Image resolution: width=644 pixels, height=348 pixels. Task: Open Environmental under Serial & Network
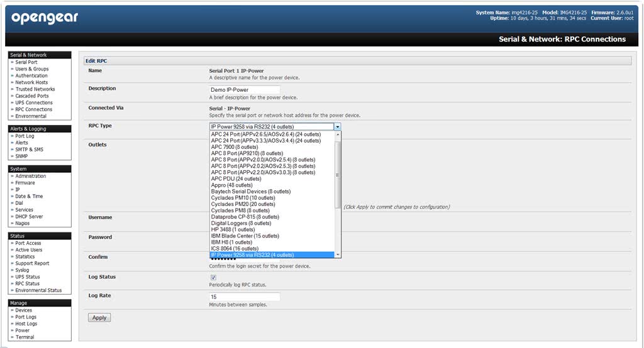31,116
